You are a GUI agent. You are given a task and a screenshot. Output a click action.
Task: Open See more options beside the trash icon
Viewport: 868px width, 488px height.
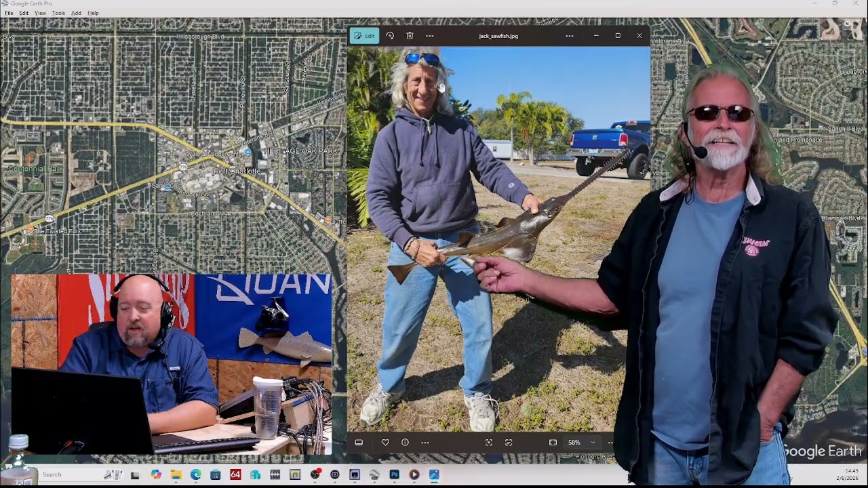429,36
